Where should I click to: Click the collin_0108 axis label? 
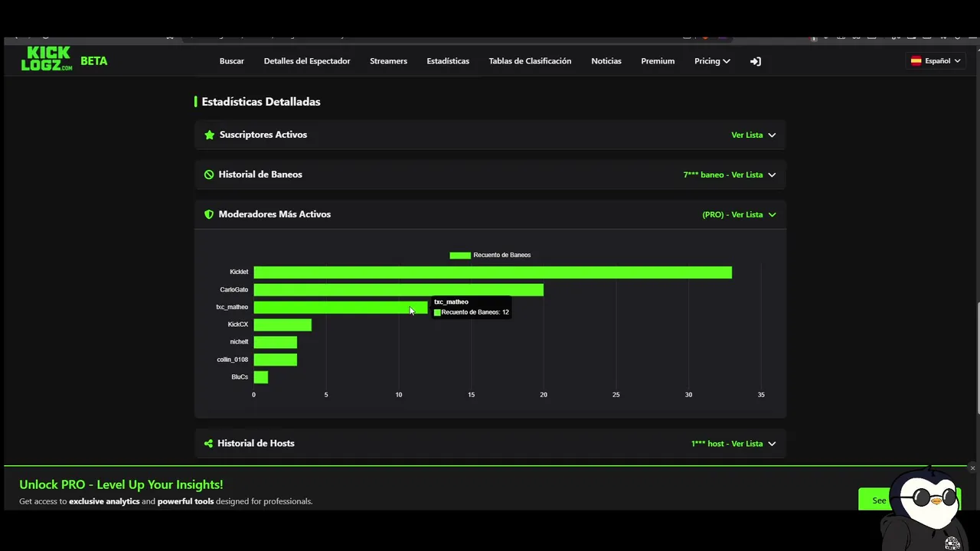click(x=233, y=360)
